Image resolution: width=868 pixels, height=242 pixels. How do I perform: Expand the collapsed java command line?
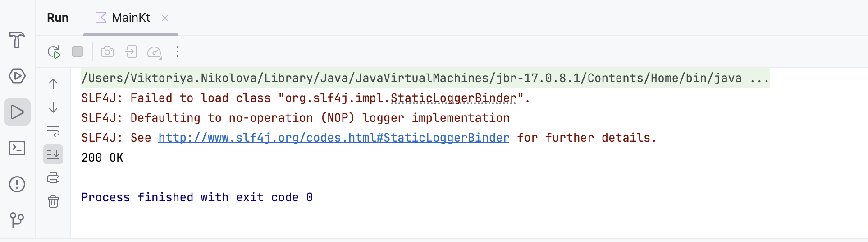click(759, 79)
